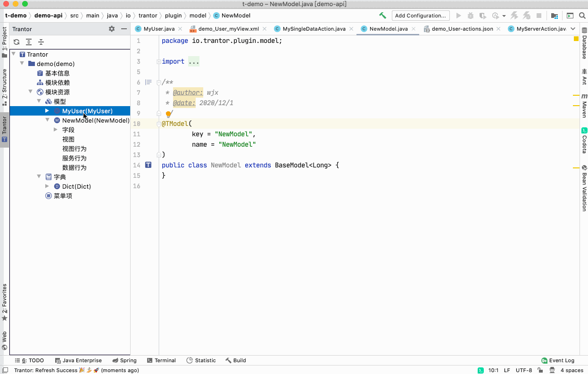This screenshot has width=588, height=374.
Task: Click the green run script icon
Action: 569,16
